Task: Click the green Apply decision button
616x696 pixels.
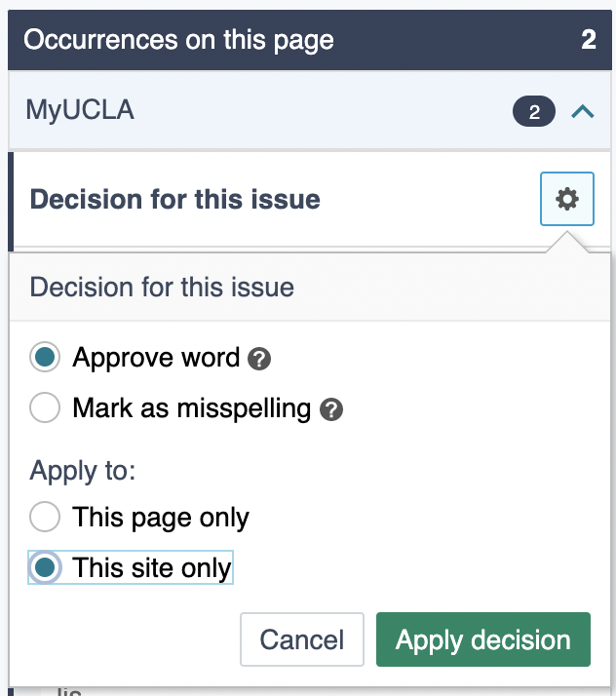Action: [482, 639]
